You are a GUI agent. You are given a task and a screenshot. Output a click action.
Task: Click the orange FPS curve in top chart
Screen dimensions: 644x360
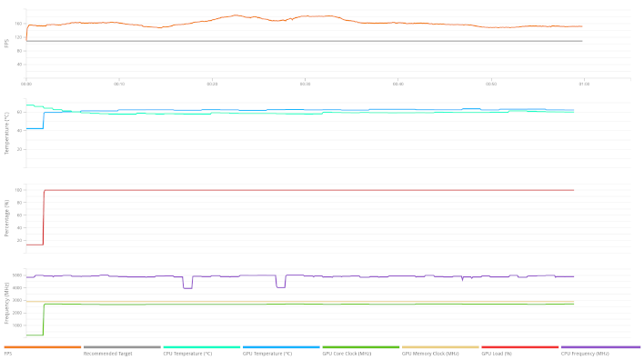[x=304, y=16]
